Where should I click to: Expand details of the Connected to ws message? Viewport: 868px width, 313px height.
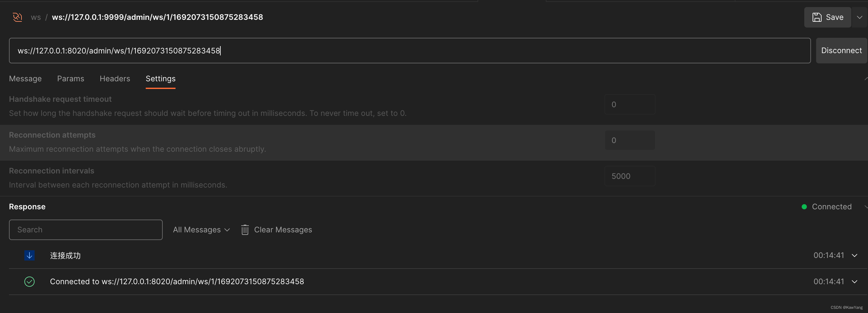coord(855,282)
